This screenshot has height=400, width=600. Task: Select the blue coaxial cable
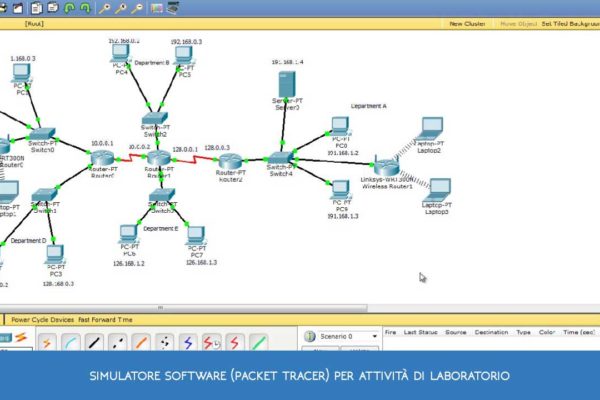pos(188,342)
